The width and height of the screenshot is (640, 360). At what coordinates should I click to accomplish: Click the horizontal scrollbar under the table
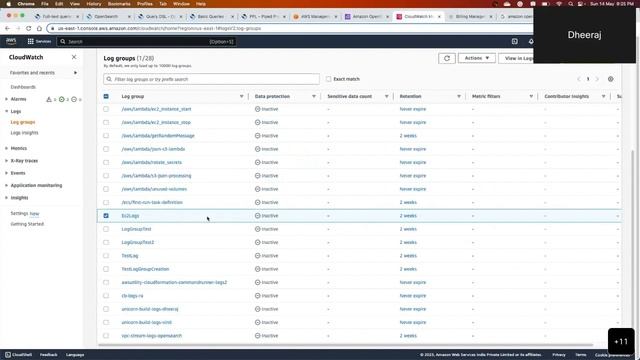click(x=345, y=345)
